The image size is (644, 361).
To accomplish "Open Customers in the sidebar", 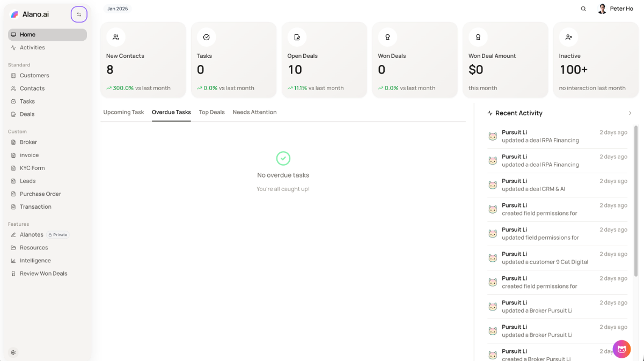I will click(34, 76).
